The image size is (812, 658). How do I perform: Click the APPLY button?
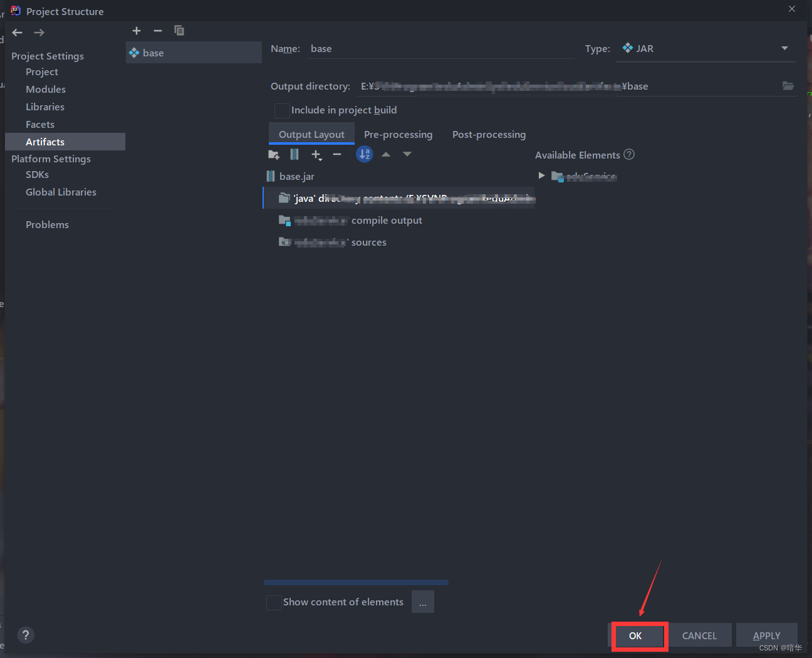767,635
